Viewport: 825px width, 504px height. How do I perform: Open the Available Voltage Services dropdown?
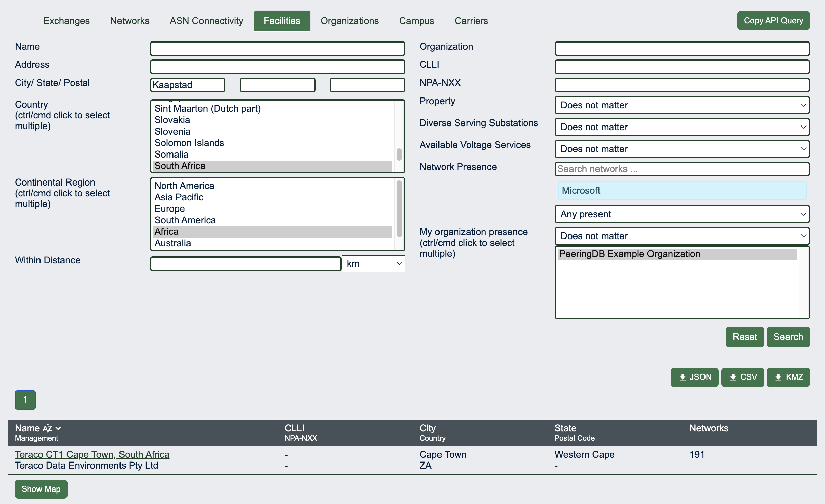682,149
